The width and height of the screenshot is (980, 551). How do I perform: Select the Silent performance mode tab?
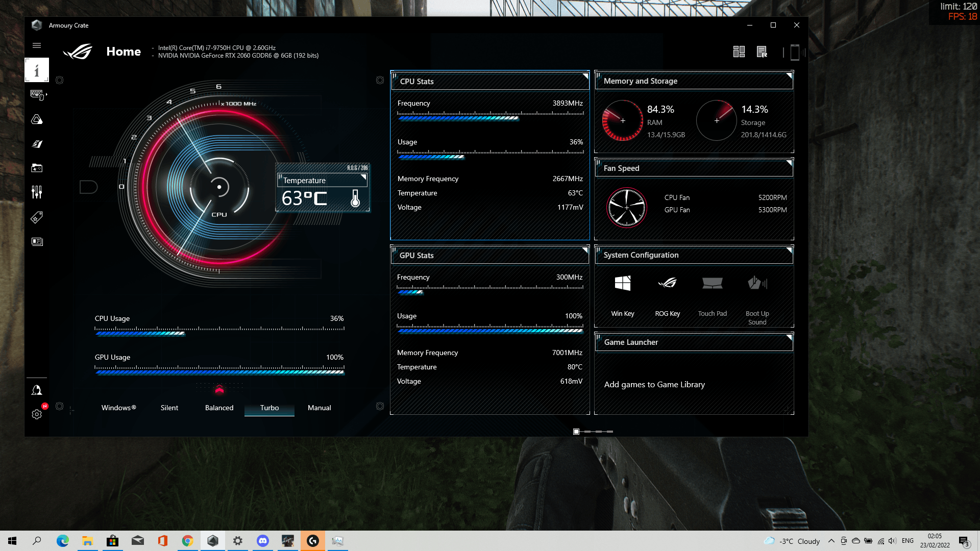click(x=169, y=407)
